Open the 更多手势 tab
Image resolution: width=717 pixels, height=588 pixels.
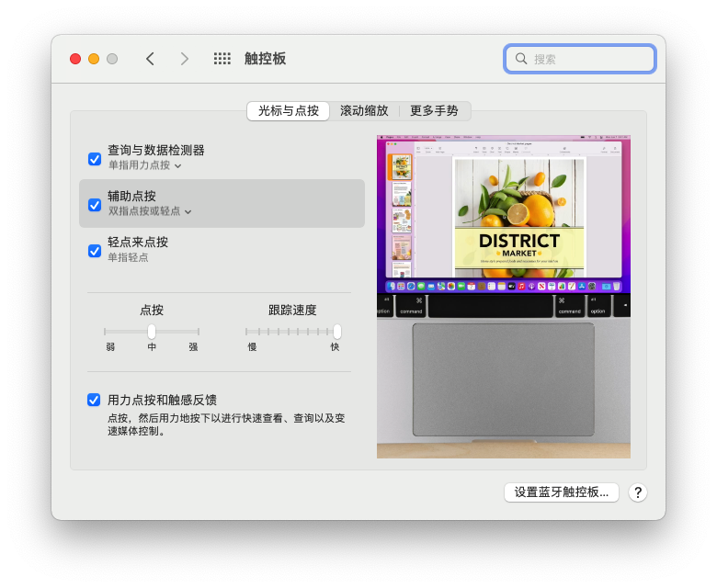click(434, 111)
